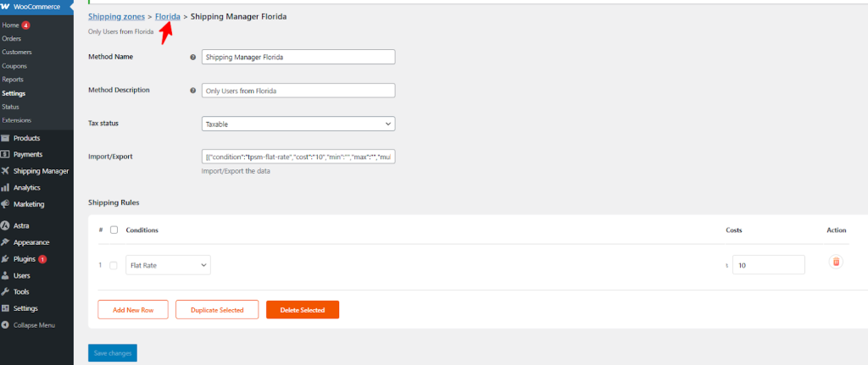Click the Analytics bar chart icon
Viewport: 868px width, 365px height.
(6, 187)
